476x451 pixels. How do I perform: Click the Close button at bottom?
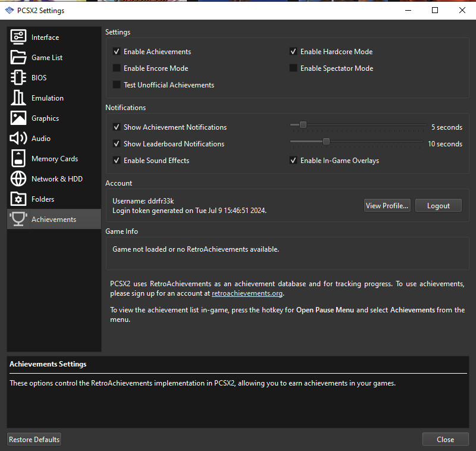pyautogui.click(x=445, y=439)
